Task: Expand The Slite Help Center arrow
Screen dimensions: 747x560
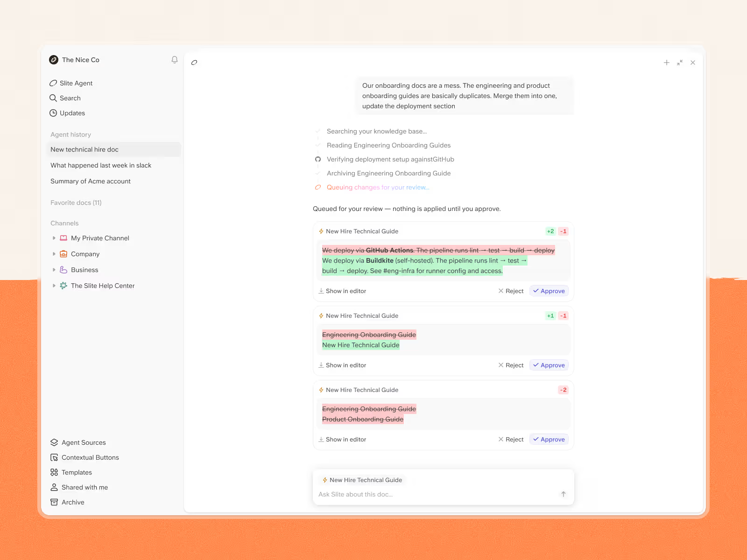Action: tap(54, 286)
